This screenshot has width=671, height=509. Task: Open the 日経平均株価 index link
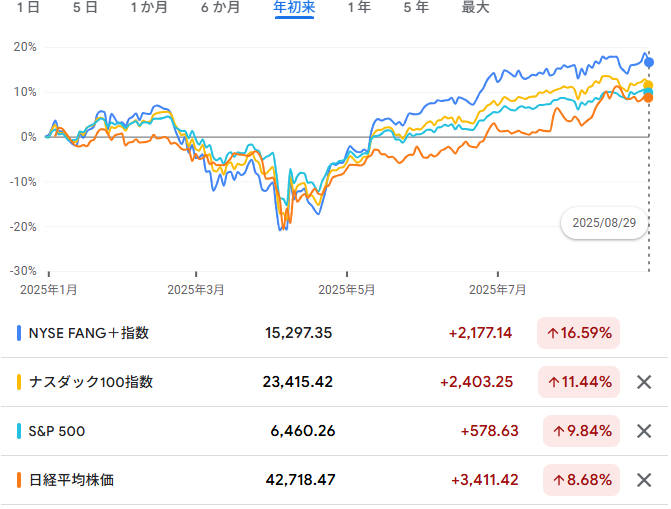pos(71,480)
